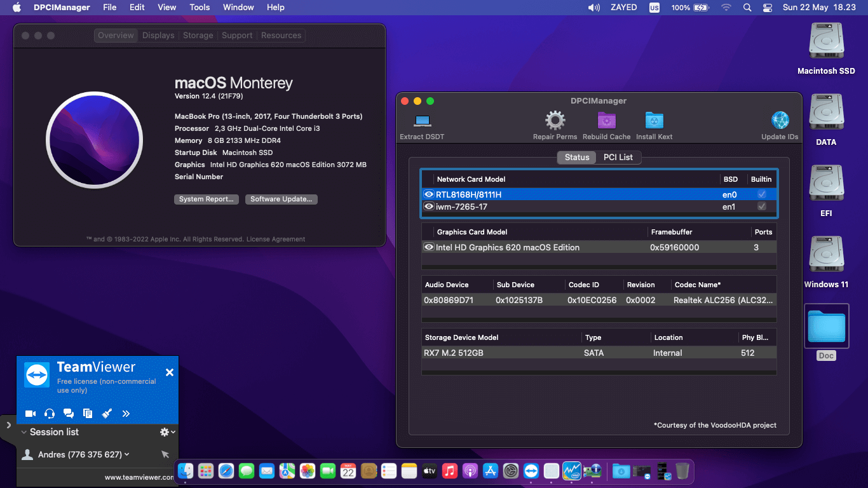
Task: Select the EFI drive on desktop
Action: (826, 184)
